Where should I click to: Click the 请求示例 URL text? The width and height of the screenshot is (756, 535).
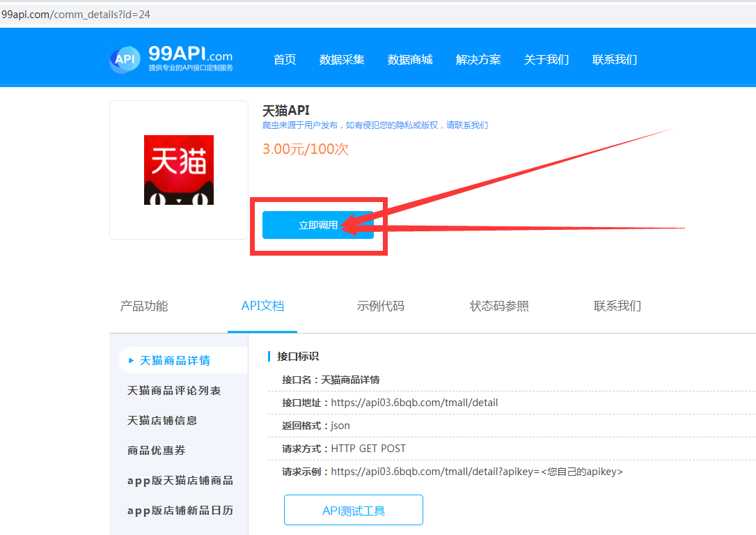pos(477,472)
